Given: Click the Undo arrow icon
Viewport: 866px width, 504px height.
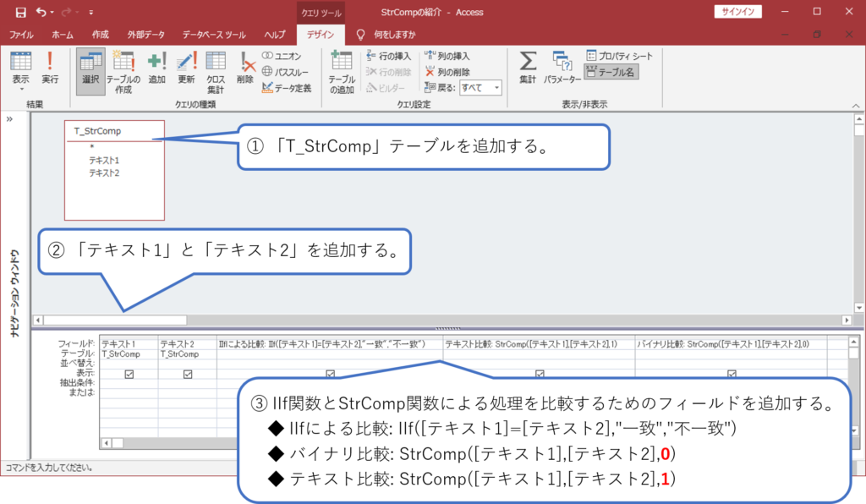Looking at the screenshot, I should 41,12.
